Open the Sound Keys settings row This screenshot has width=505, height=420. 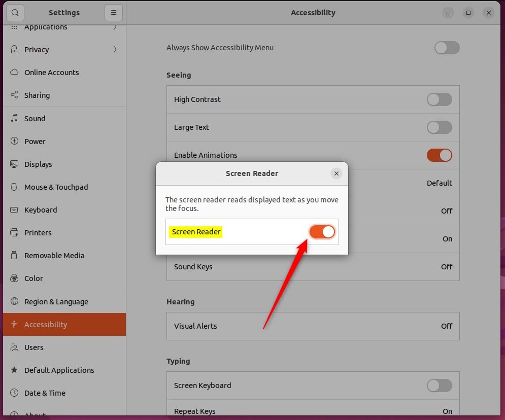pos(313,267)
